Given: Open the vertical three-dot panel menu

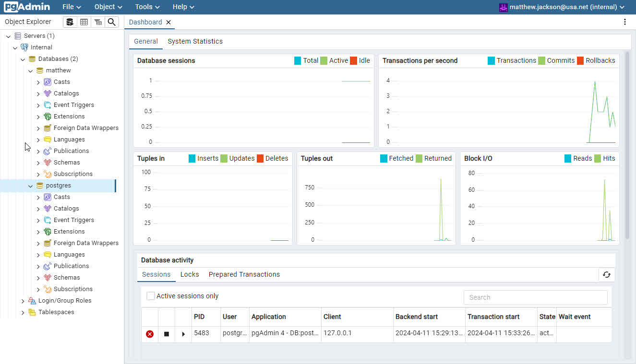Looking at the screenshot, I should (x=624, y=22).
